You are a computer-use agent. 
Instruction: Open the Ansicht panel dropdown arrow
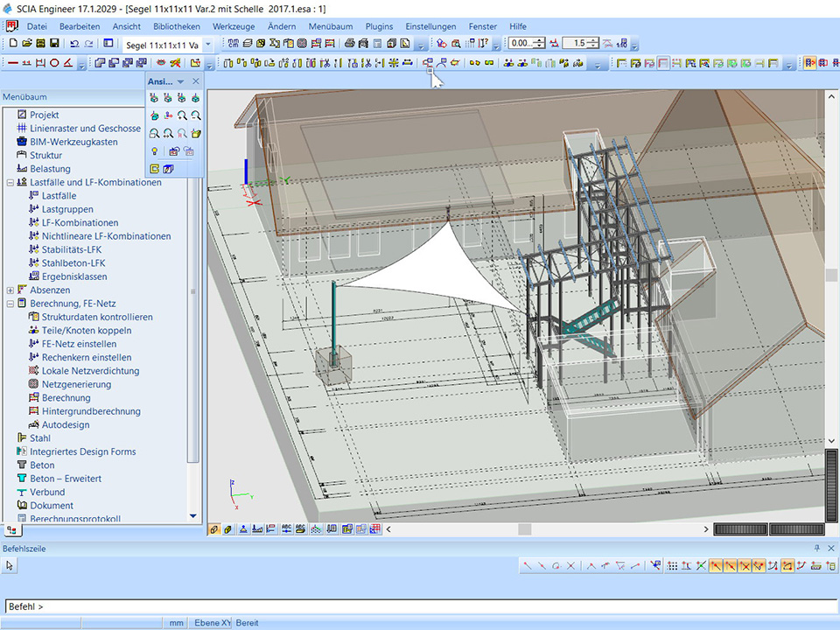coord(180,81)
